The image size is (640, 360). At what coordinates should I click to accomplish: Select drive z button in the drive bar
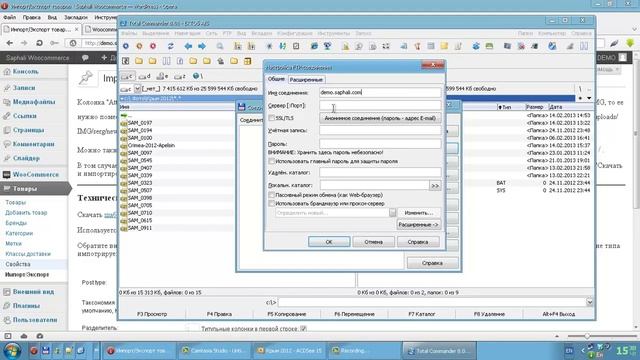coord(180,76)
